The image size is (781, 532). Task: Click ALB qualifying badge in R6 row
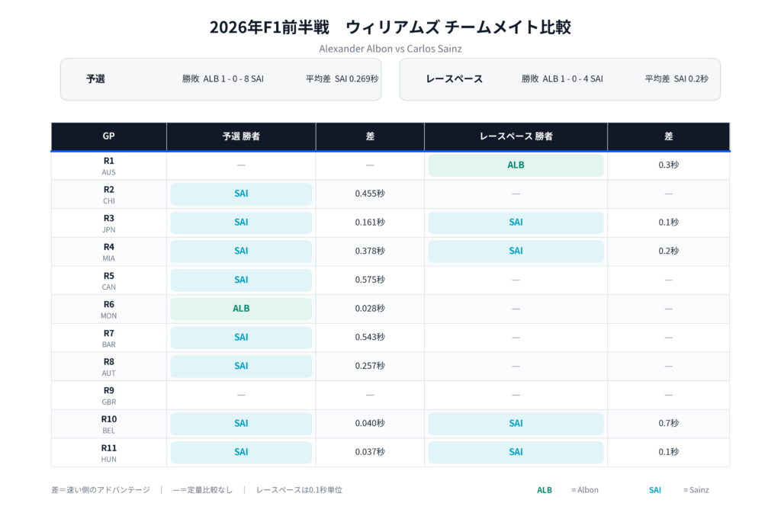tap(241, 309)
